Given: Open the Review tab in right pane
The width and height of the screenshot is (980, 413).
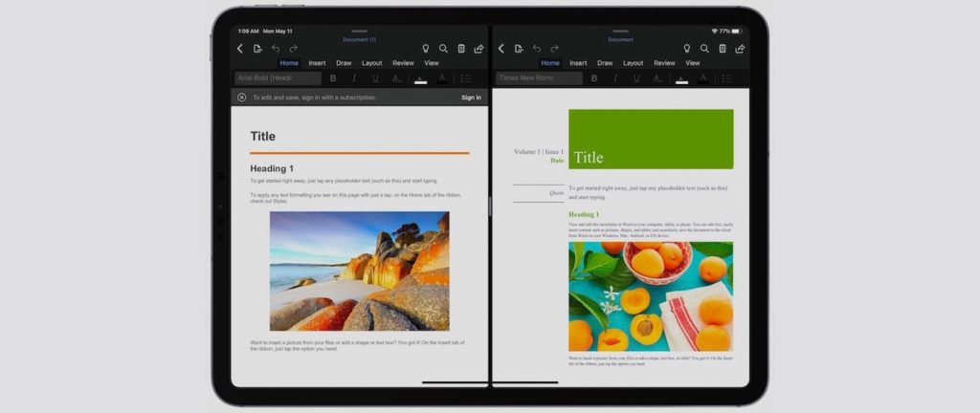Looking at the screenshot, I should tap(665, 63).
